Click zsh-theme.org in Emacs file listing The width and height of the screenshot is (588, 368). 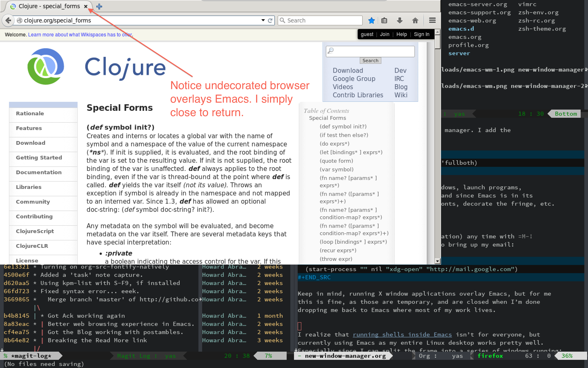click(542, 29)
